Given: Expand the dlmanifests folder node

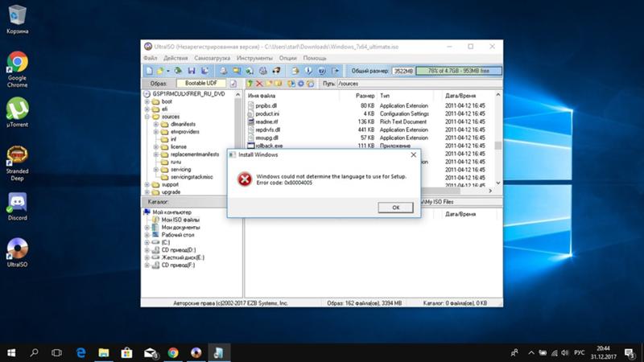Looking at the screenshot, I should (156, 124).
